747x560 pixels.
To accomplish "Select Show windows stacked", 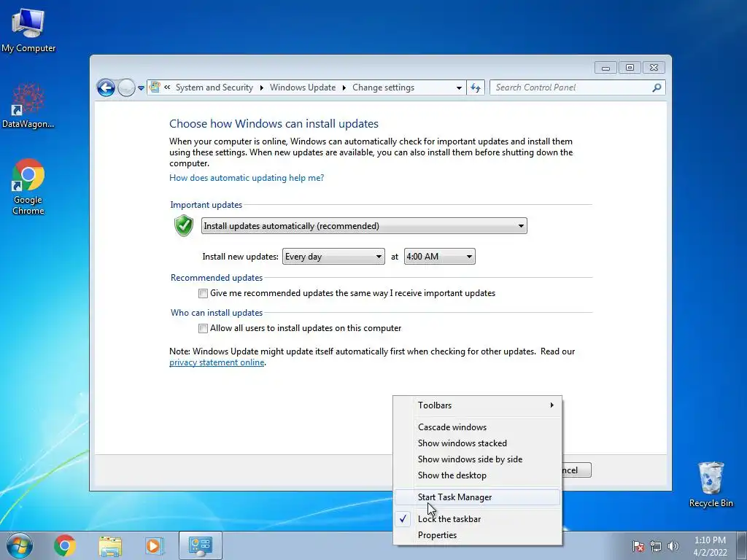I will 477,443.
